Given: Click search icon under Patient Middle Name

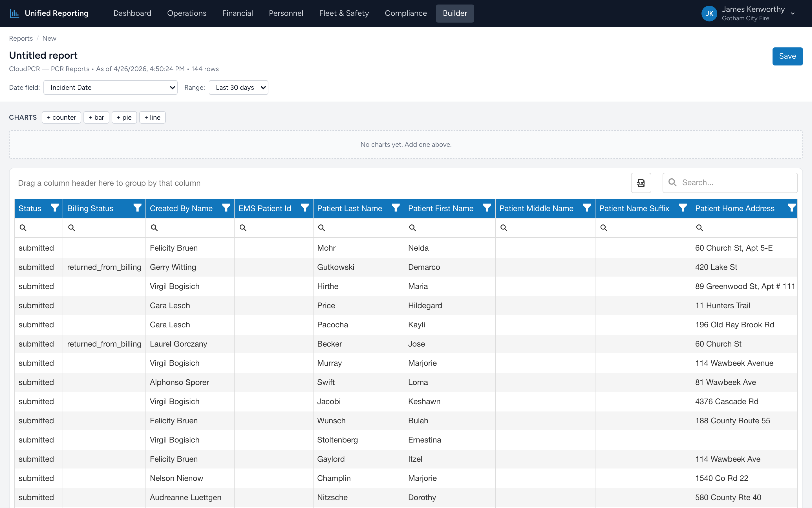Looking at the screenshot, I should point(504,228).
